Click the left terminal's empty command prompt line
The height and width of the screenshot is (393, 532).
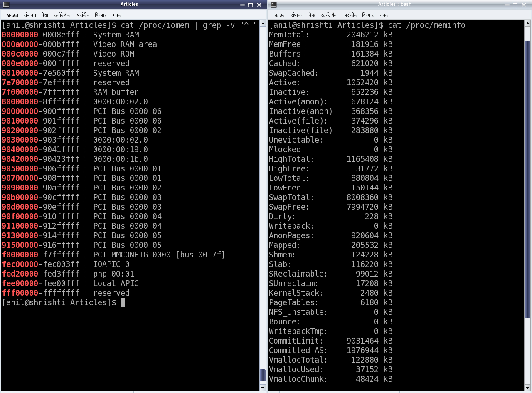coord(131,302)
